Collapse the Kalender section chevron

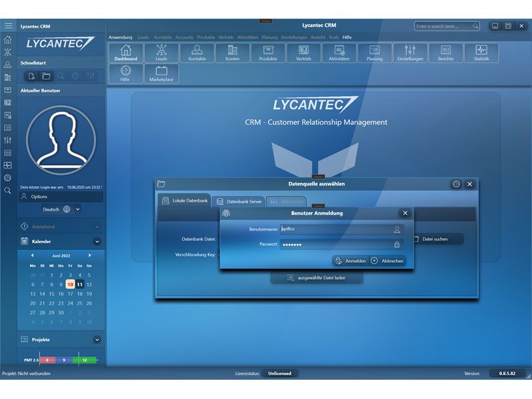97,241
